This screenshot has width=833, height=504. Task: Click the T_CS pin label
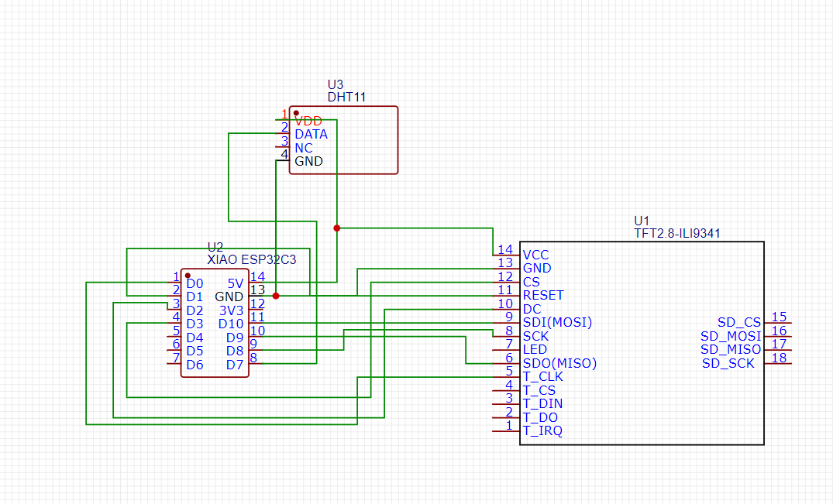[x=539, y=390]
